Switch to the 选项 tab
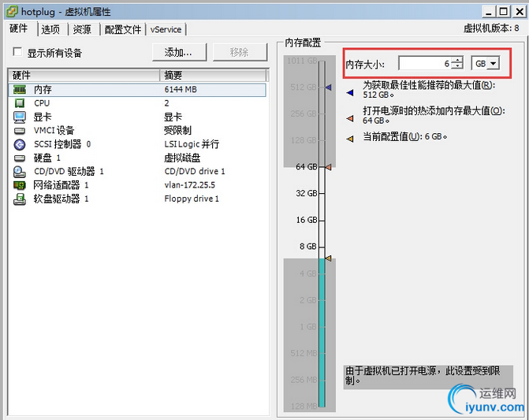Viewport: 529px width, 420px height. point(50,30)
